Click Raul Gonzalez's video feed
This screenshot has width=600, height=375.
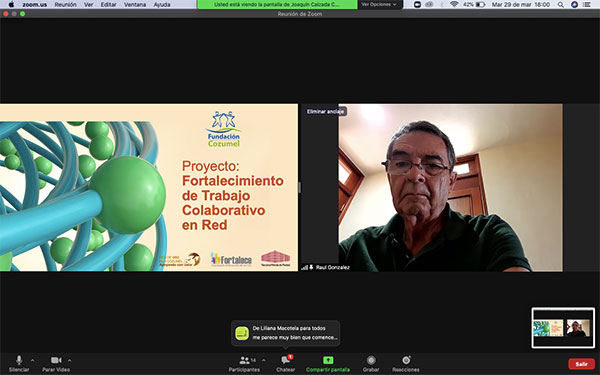[450, 188]
